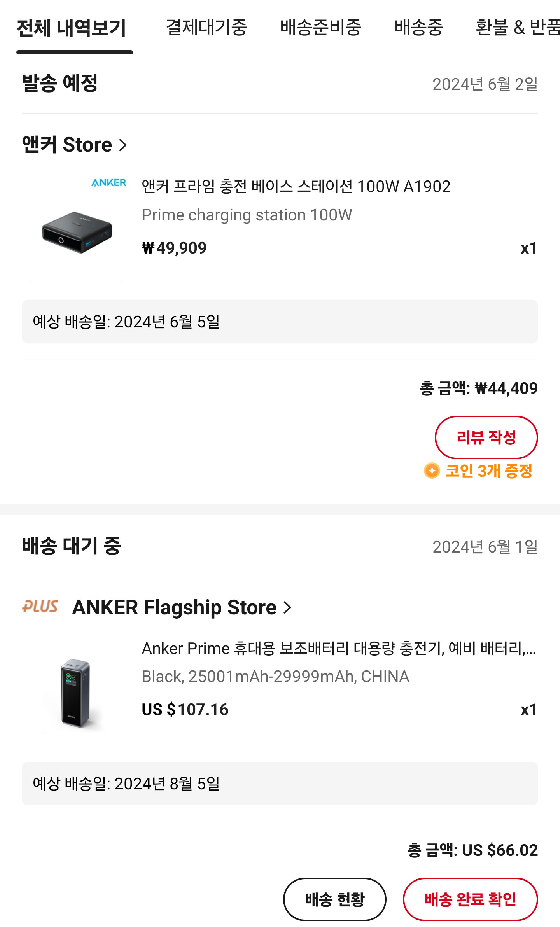The width and height of the screenshot is (560, 927).
Task: Click the Anker charging station thumbnail
Action: [x=77, y=232]
